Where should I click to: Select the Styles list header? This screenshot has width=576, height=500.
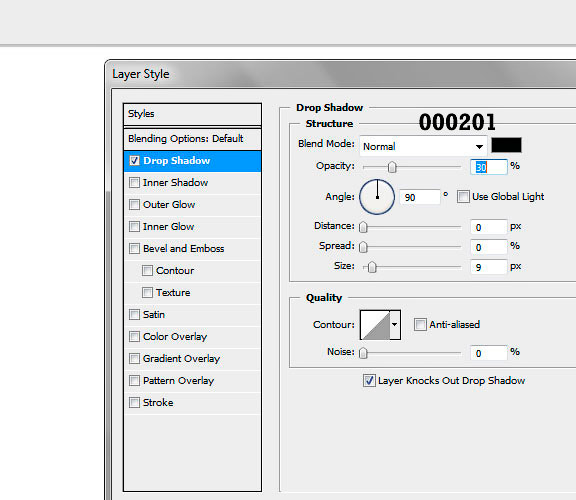192,114
